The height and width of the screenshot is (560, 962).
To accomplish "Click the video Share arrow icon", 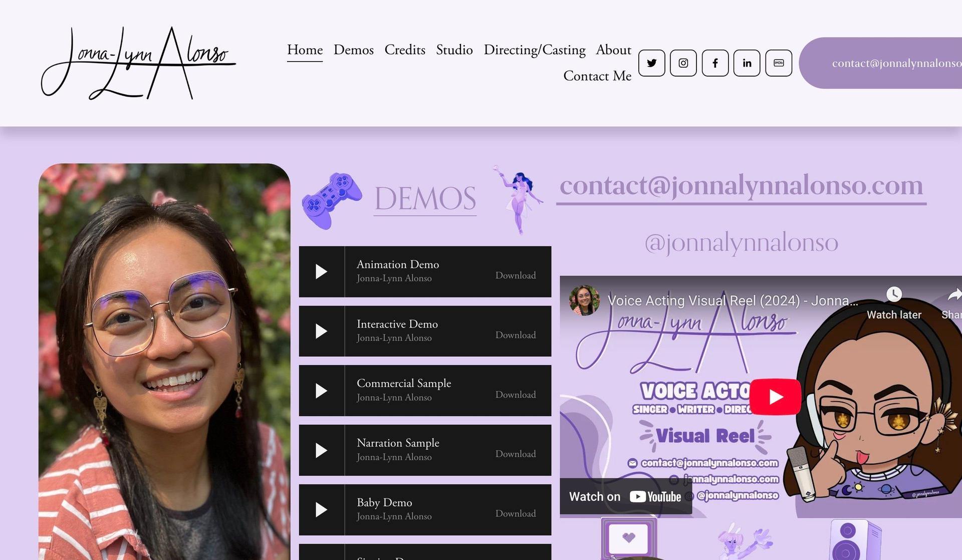I will 954,295.
